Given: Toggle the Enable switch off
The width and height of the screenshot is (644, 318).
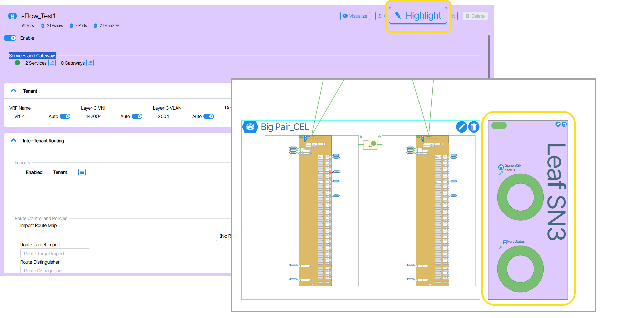Looking at the screenshot, I should point(10,38).
